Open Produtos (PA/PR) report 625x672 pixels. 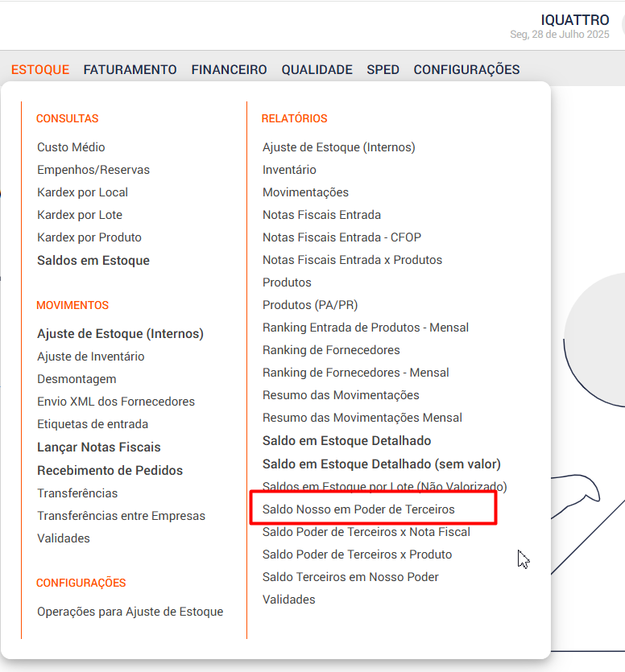[310, 305]
